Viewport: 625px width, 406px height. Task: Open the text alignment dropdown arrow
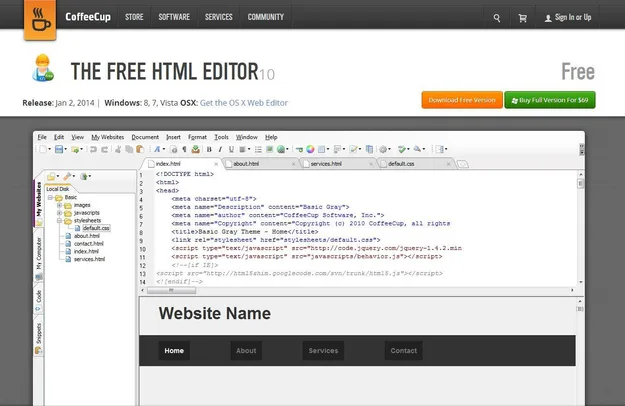click(249, 149)
